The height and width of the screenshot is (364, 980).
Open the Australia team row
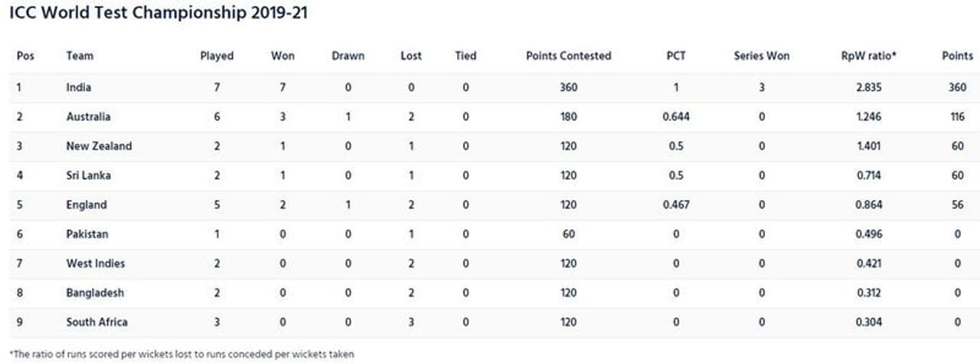coord(88,116)
